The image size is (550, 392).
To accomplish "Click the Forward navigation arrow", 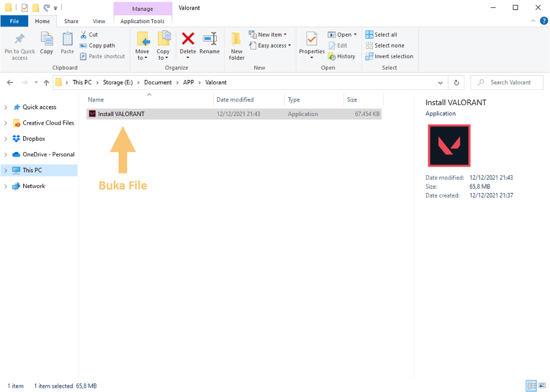I will (x=24, y=82).
